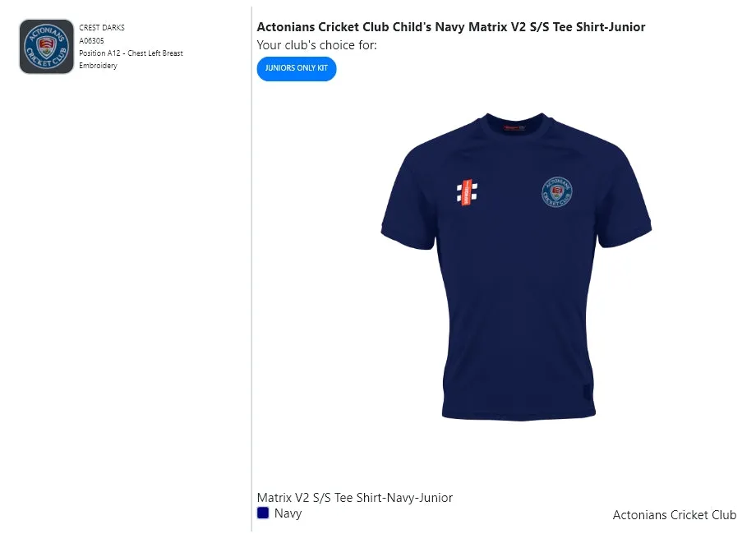This screenshot has height=534, width=756.
Task: Click the club crest on the shirt chest
Action: tap(557, 192)
